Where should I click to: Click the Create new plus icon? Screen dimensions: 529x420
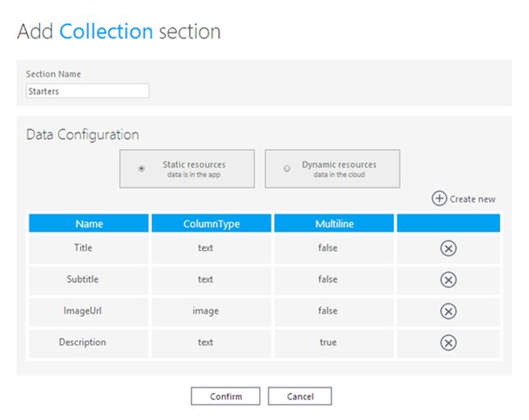[439, 198]
